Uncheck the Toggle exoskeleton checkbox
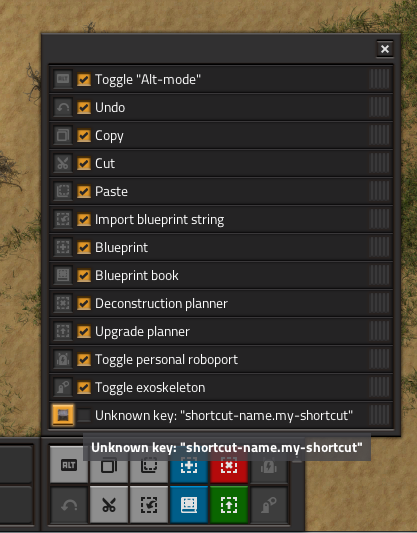Viewport: 417px width, 533px height. coord(84,387)
